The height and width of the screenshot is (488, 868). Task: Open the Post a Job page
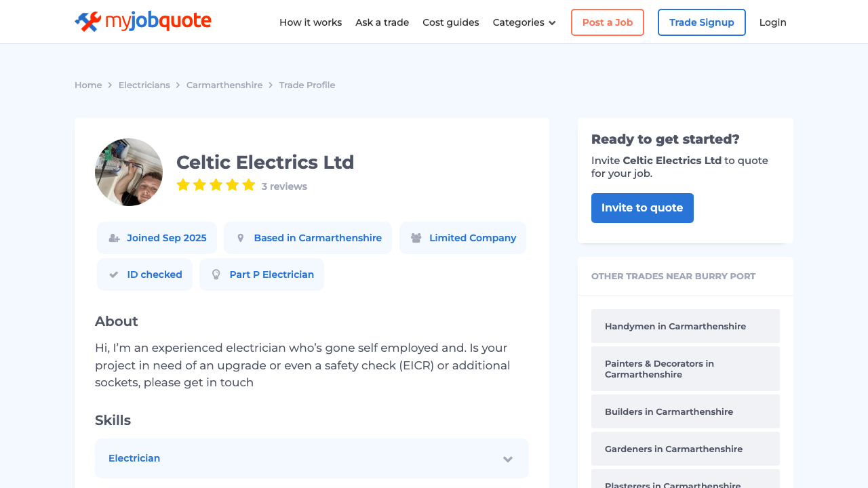click(x=607, y=22)
